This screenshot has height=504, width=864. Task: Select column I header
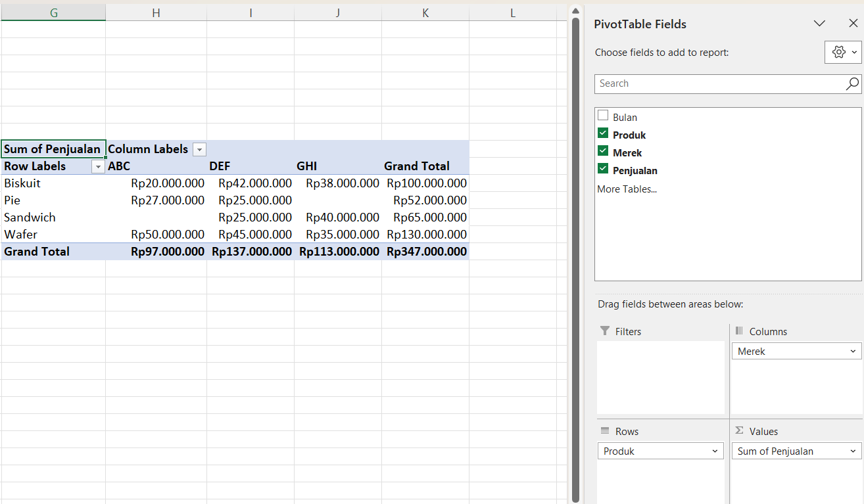tap(251, 12)
